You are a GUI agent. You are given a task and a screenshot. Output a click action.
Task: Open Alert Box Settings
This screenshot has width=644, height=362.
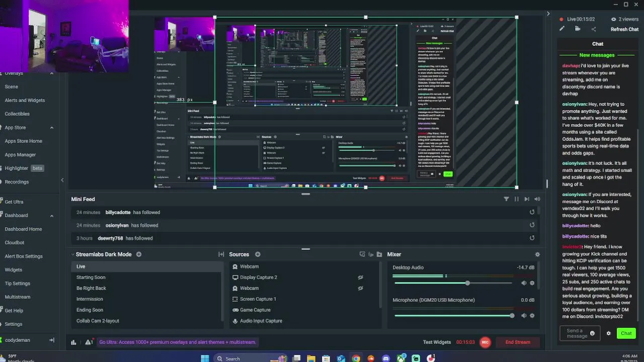pyautogui.click(x=24, y=256)
